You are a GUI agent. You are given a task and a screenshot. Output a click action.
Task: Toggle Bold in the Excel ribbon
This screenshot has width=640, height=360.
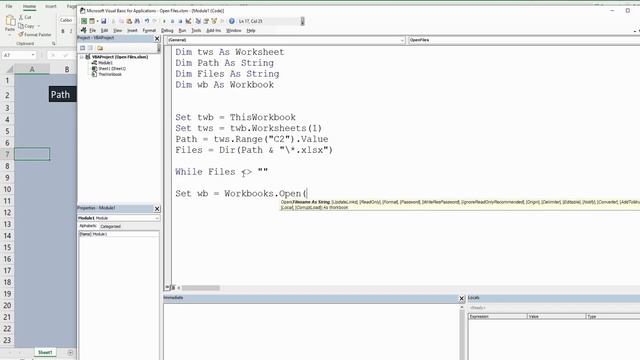pyautogui.click(x=63, y=31)
